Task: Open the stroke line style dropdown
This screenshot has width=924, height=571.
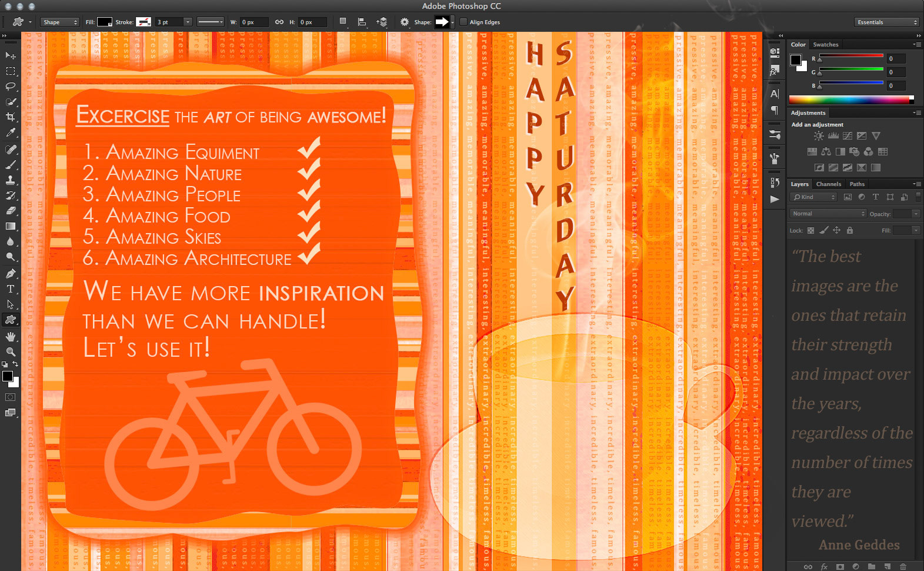Action: point(210,22)
